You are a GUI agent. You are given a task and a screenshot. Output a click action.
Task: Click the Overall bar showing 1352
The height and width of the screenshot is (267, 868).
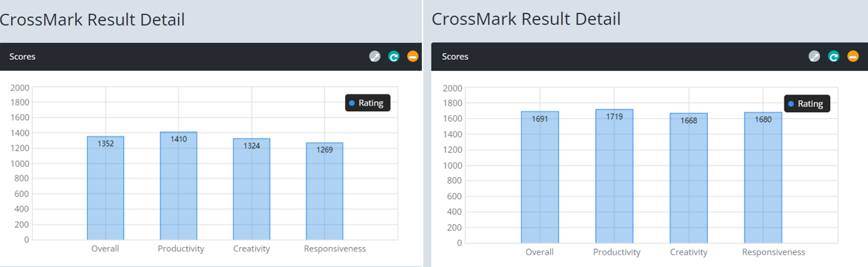pos(105,188)
